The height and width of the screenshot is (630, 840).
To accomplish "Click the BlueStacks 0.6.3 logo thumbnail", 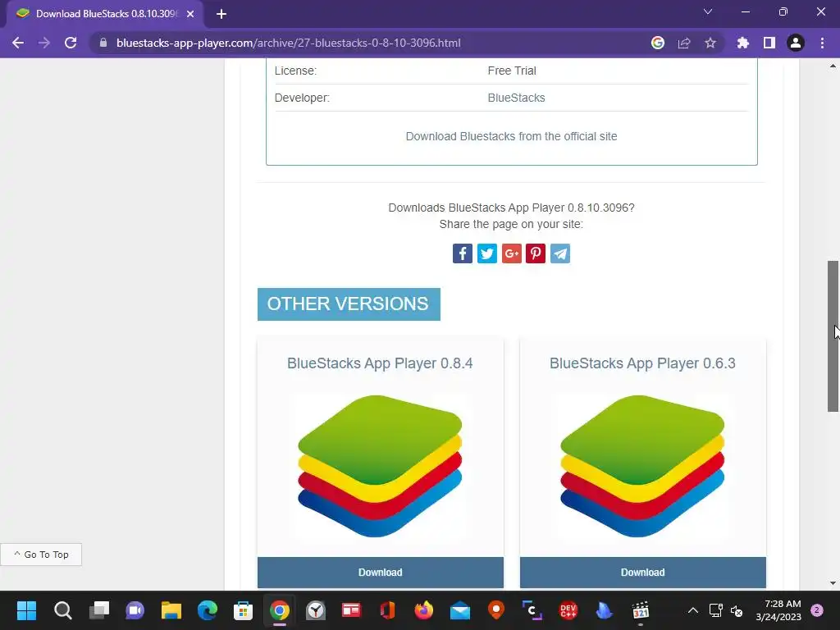I will [x=642, y=466].
